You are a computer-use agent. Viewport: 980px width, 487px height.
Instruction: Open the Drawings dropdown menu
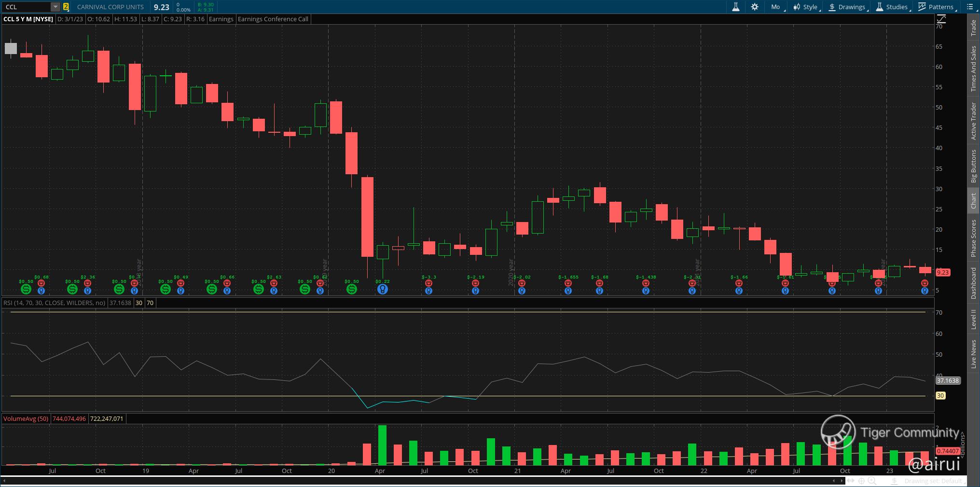click(848, 7)
